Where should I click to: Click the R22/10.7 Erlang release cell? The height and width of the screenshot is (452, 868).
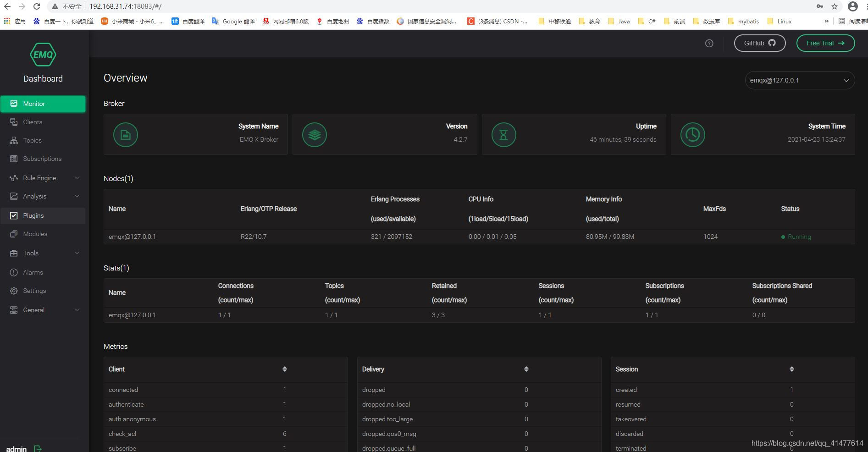(x=254, y=237)
